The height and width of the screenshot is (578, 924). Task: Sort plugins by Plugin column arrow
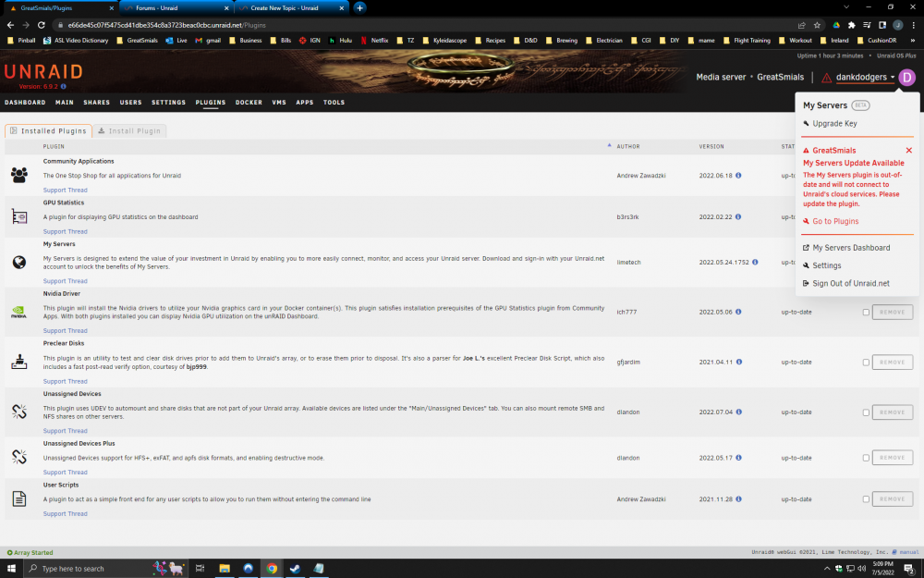[x=609, y=145]
